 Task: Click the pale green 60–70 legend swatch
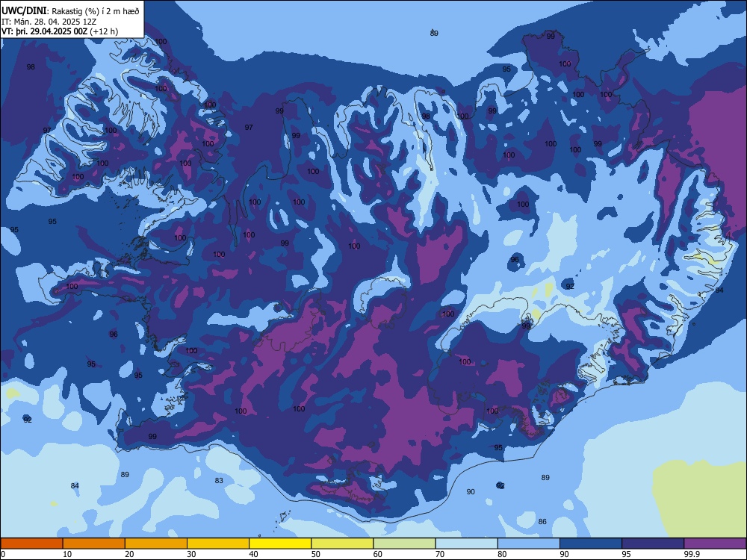(x=404, y=544)
